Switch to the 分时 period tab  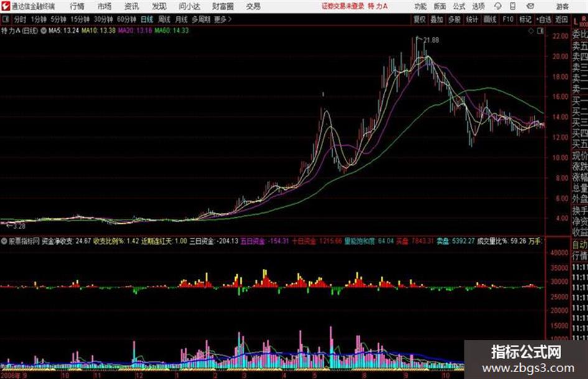(21, 19)
